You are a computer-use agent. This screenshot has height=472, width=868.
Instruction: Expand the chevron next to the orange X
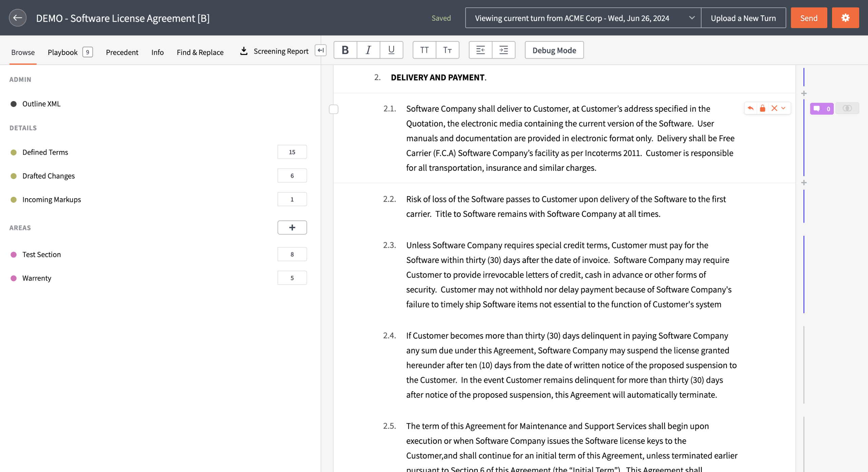[783, 108]
